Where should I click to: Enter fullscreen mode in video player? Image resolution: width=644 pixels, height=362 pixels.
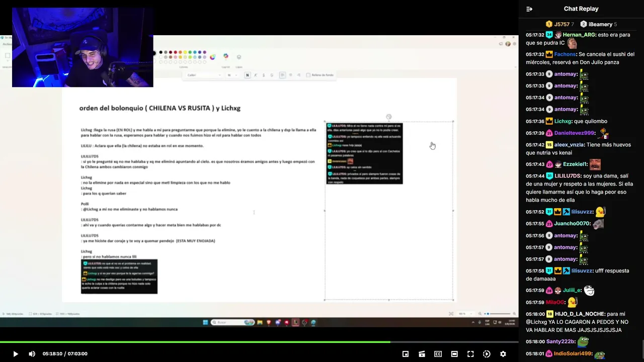click(470, 354)
